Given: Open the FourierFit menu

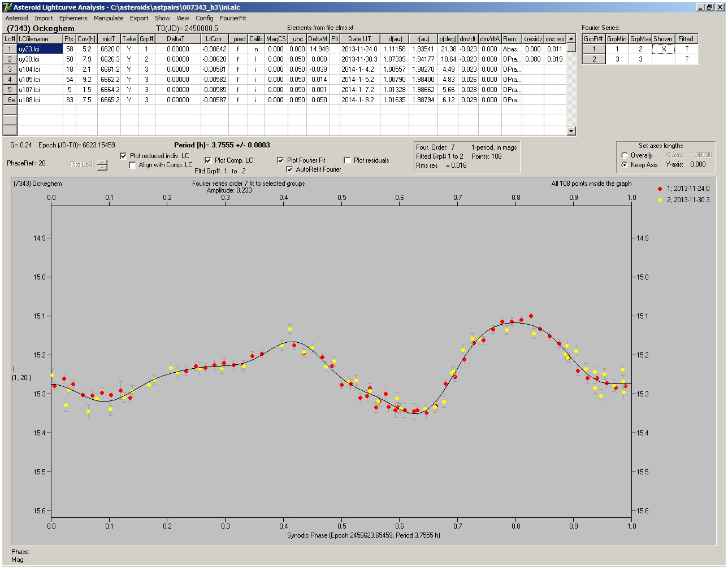Looking at the screenshot, I should (233, 18).
